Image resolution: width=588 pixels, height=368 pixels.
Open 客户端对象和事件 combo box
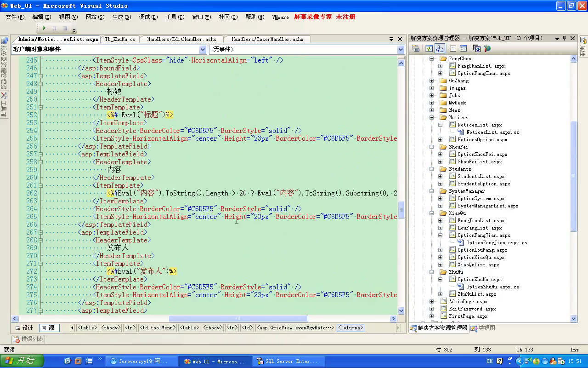click(109, 49)
